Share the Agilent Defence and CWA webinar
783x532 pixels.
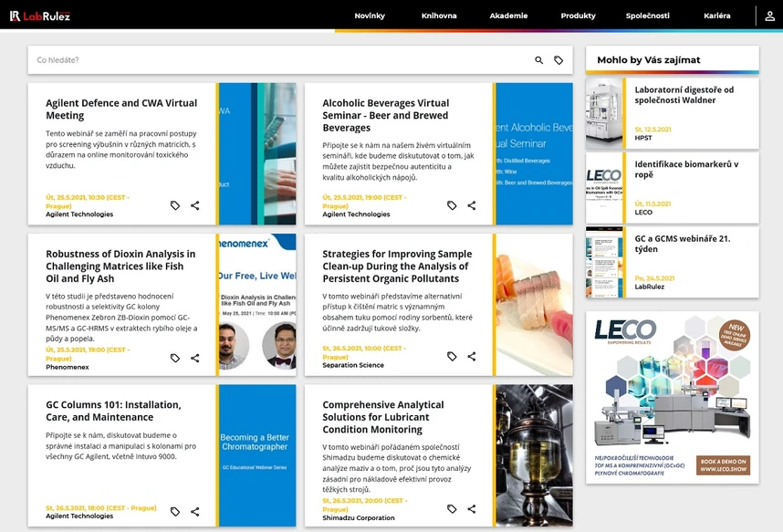pyautogui.click(x=194, y=205)
